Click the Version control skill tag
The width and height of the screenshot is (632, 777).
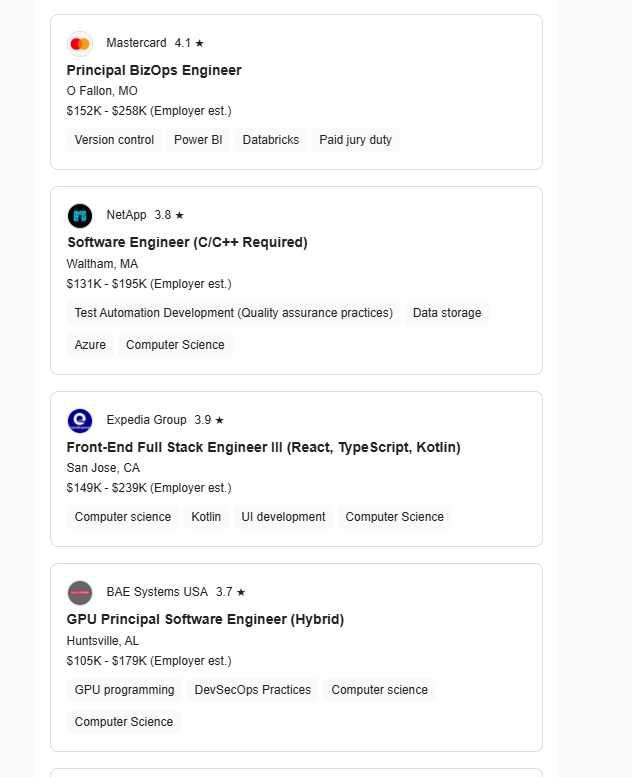(114, 140)
